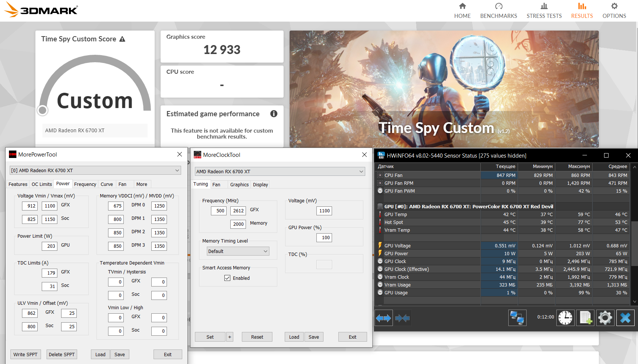Viewport: 638px width, 364px height.
Task: Click the Estimated game performance info icon
Action: point(274,114)
